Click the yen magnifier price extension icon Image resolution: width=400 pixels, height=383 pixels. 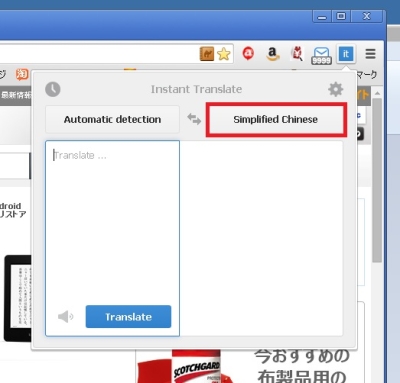[x=297, y=54]
